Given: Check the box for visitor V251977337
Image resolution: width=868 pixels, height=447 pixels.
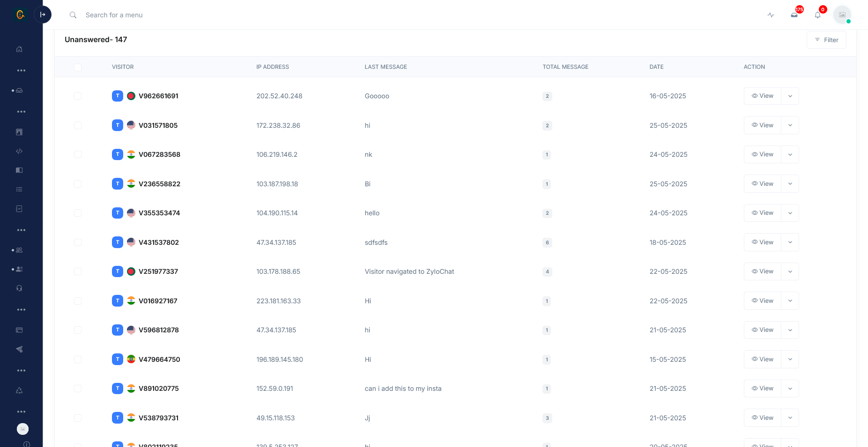Looking at the screenshot, I should [78, 271].
